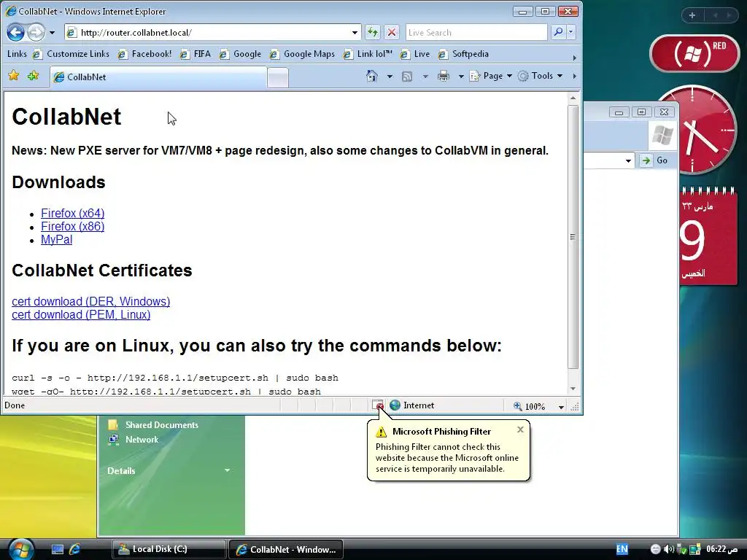Select the CollabNet browser tab
The image size is (747, 560).
tap(158, 77)
